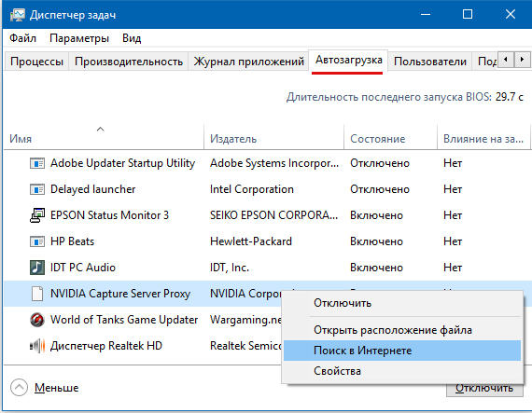Select the Диспетчер Realtek HD entry
The width and height of the screenshot is (532, 413).
tap(106, 346)
